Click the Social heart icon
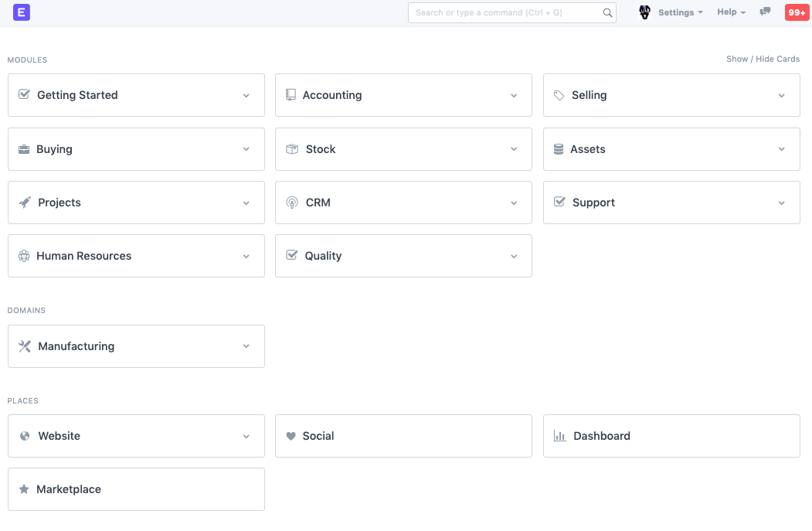The width and height of the screenshot is (812, 531). pos(291,436)
